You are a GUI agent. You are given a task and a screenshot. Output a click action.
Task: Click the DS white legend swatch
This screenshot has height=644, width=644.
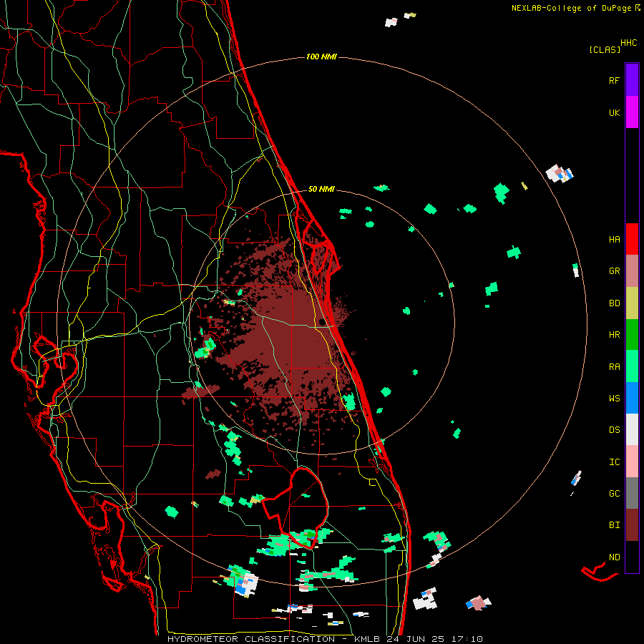[x=632, y=429]
